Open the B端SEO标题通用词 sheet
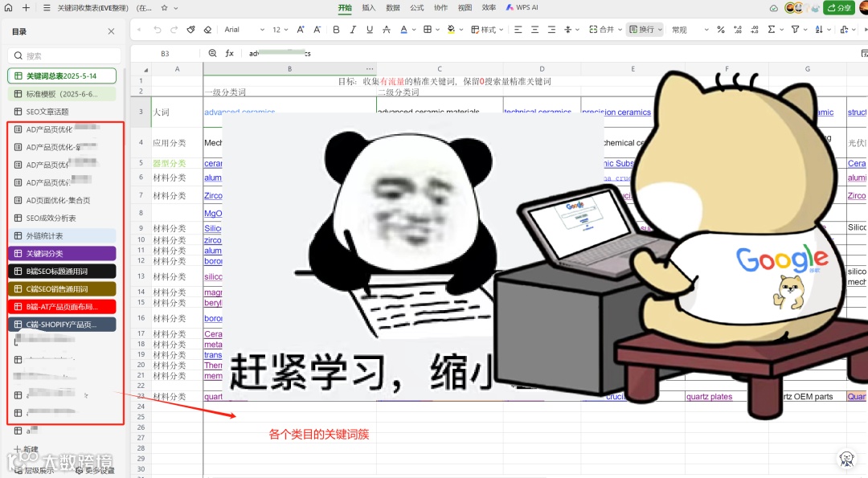The height and width of the screenshot is (478, 868). pyautogui.click(x=62, y=271)
